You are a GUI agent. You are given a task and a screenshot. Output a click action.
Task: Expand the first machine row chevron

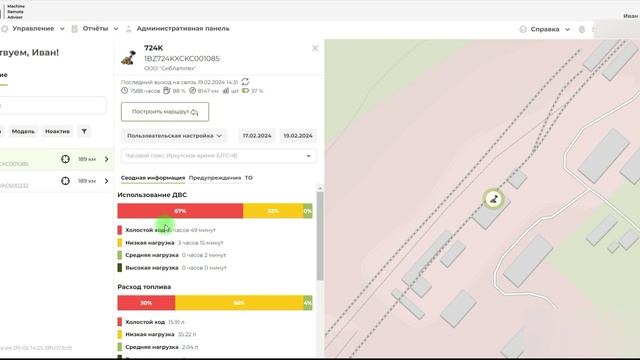pos(107,159)
